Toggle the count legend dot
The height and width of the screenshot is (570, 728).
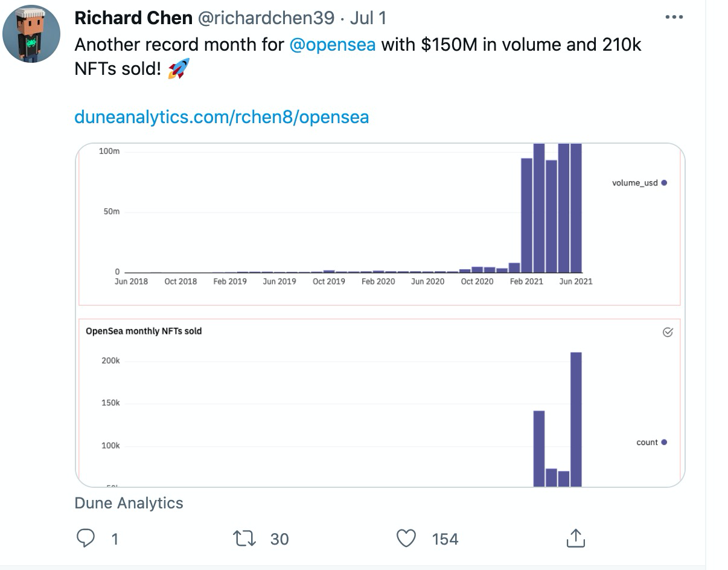point(664,442)
